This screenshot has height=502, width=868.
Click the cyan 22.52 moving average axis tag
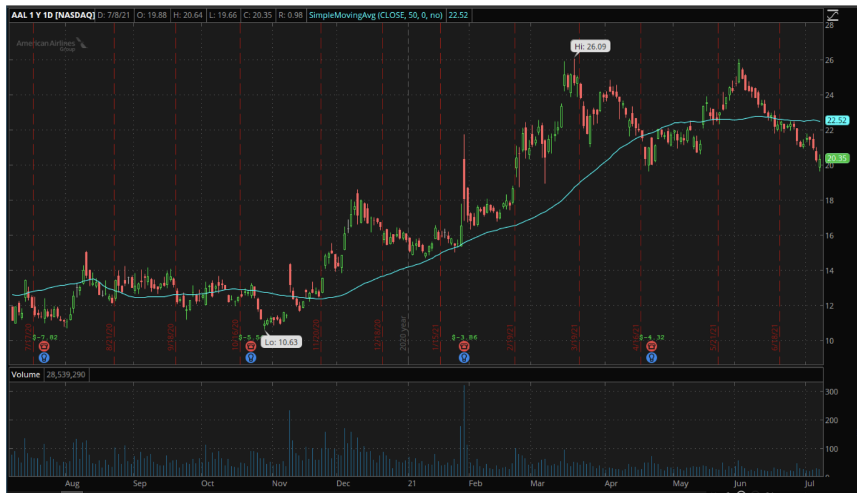[837, 120]
